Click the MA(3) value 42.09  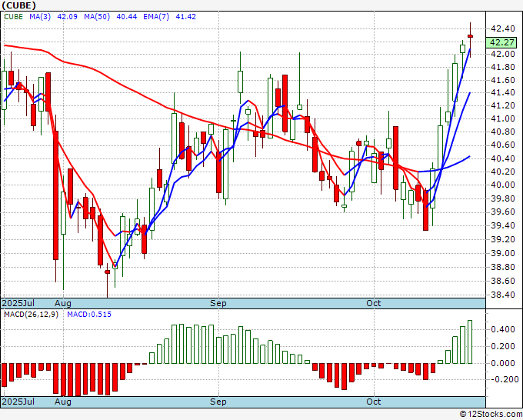pos(67,17)
